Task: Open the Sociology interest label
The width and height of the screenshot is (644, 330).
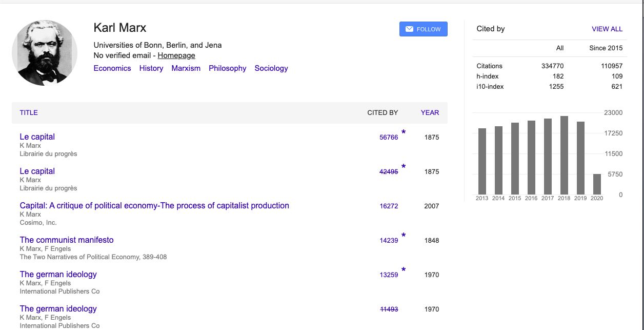Action: click(x=271, y=68)
